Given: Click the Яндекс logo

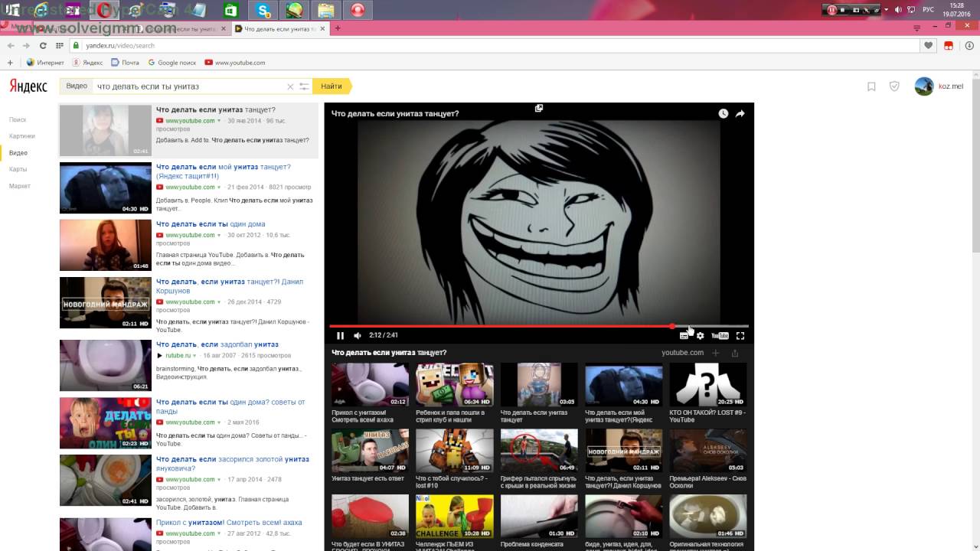Looking at the screenshot, I should [x=28, y=86].
